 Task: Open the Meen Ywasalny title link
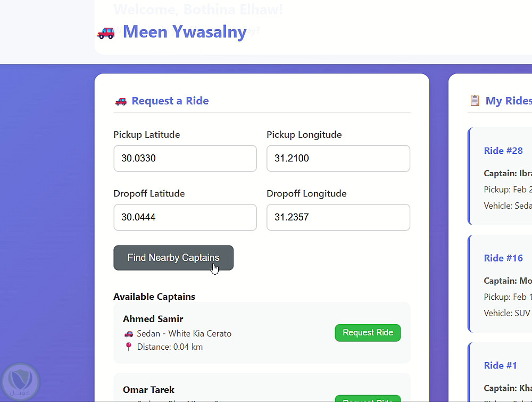[184, 32]
